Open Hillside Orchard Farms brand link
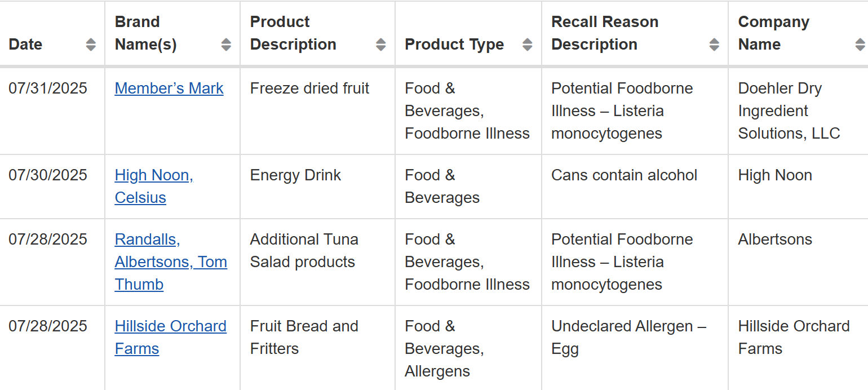This screenshot has height=390, width=868. point(171,338)
